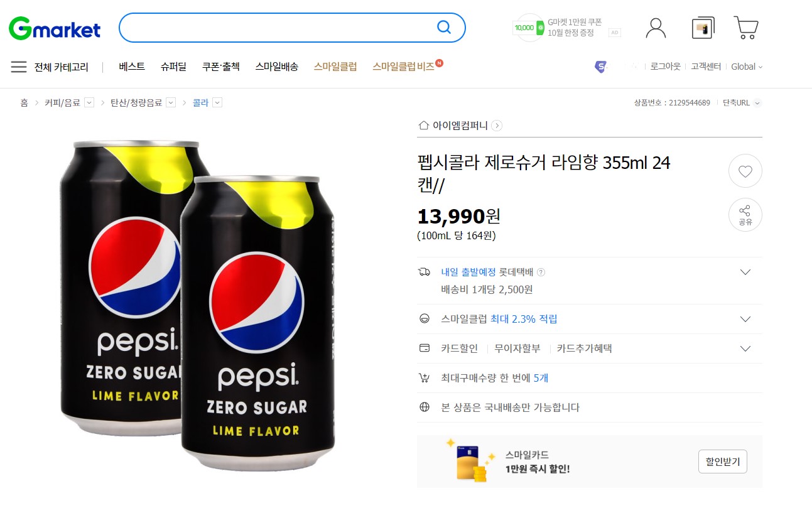Open the 슈퍼딜 menu tab

point(173,67)
